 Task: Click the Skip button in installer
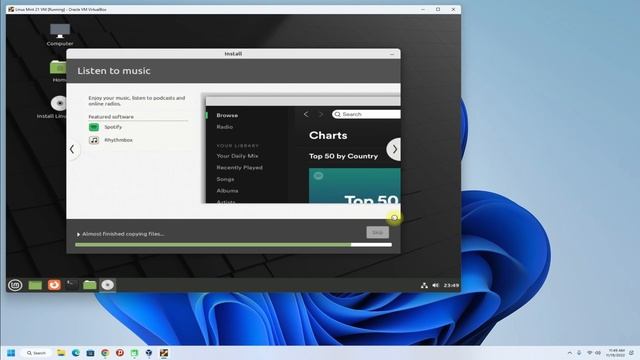(378, 232)
